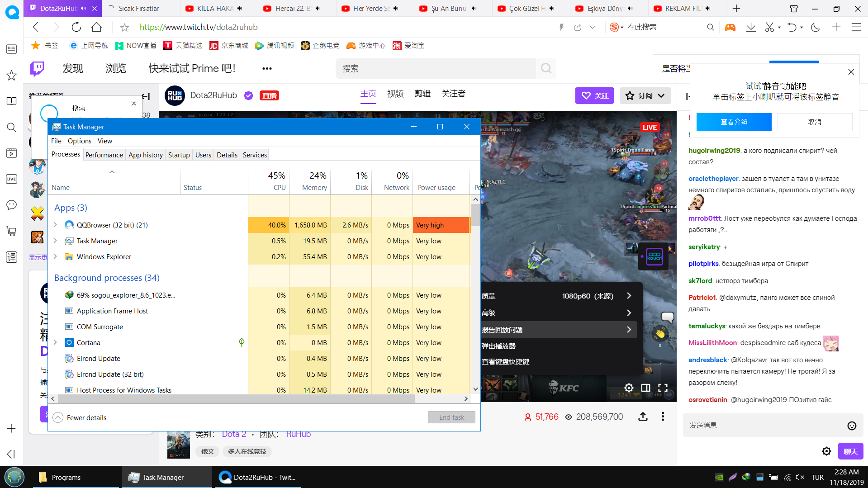Dismiss popup with 取消 button
Image resolution: width=868 pixels, height=488 pixels.
pos(815,122)
